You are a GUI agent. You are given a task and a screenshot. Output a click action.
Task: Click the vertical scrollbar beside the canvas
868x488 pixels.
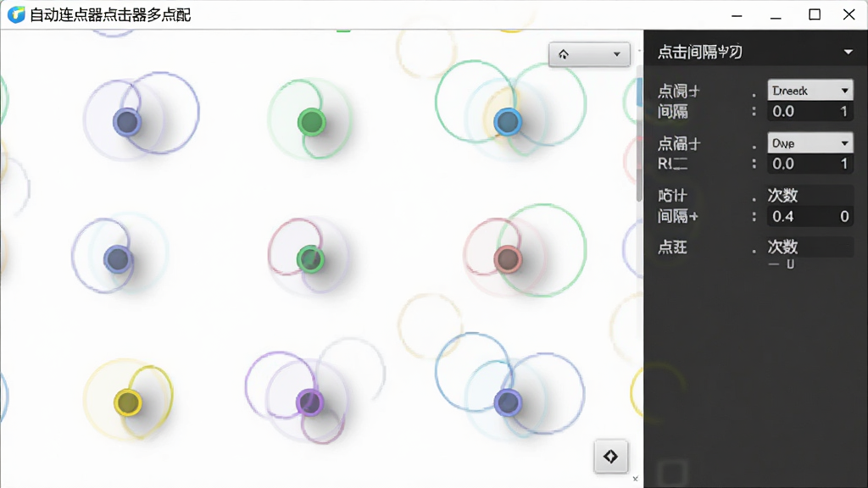pyautogui.click(x=639, y=133)
